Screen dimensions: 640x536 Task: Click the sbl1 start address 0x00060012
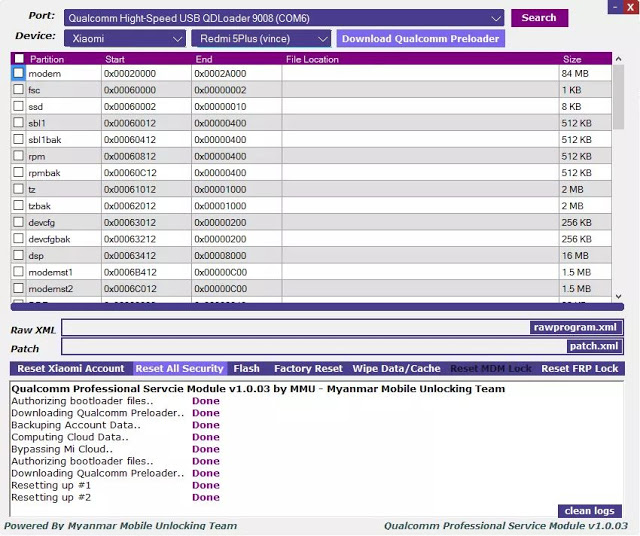point(130,123)
